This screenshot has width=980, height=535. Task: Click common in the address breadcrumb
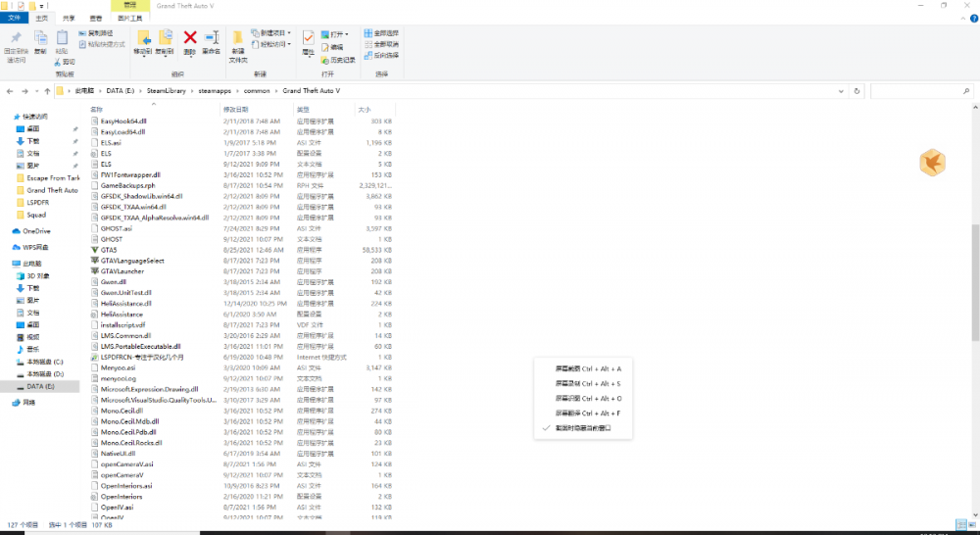(257, 91)
